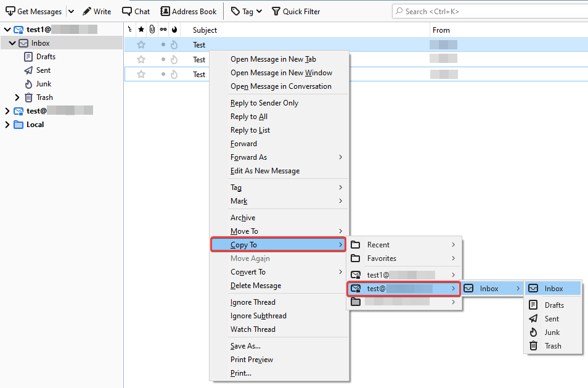Expand the Trash folder in sidebar
The width and height of the screenshot is (588, 388).
17,97
